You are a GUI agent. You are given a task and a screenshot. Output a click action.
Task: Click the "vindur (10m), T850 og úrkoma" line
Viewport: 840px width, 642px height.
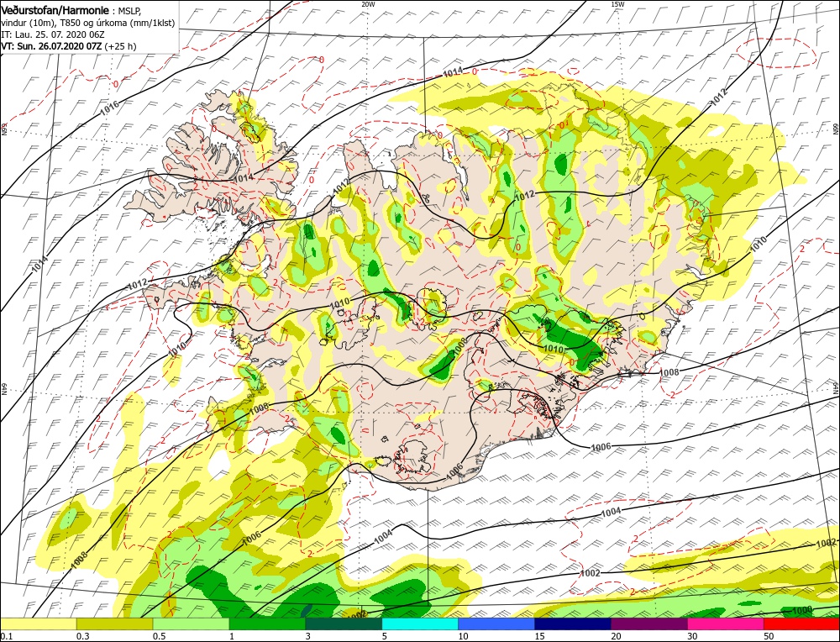pyautogui.click(x=88, y=23)
